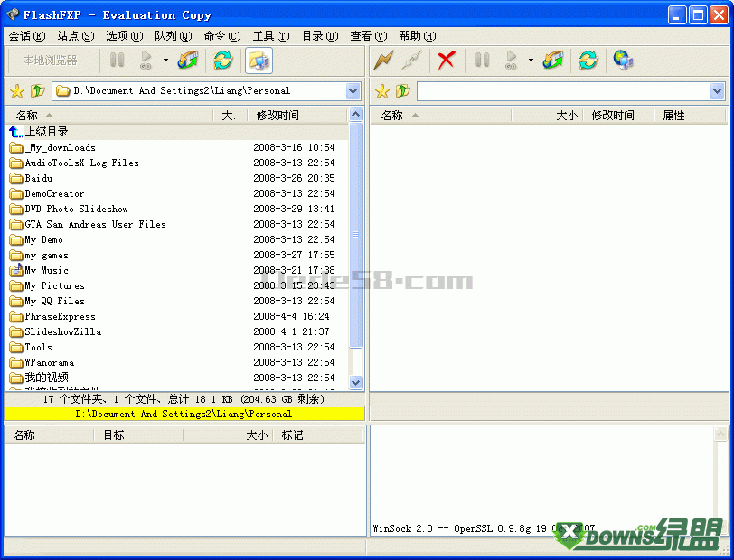Open the 工具 (Tools) menu
Image resolution: width=734 pixels, height=560 pixels.
pyautogui.click(x=270, y=36)
